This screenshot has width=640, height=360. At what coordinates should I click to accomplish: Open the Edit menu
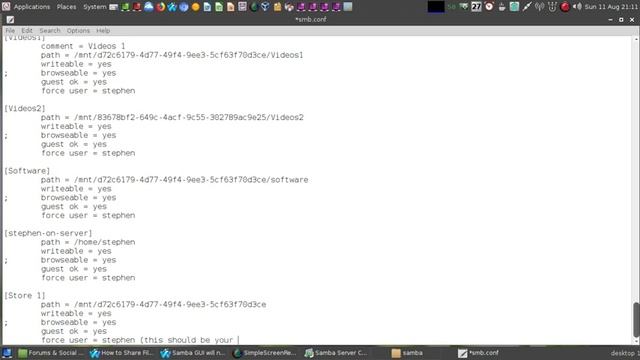27,31
